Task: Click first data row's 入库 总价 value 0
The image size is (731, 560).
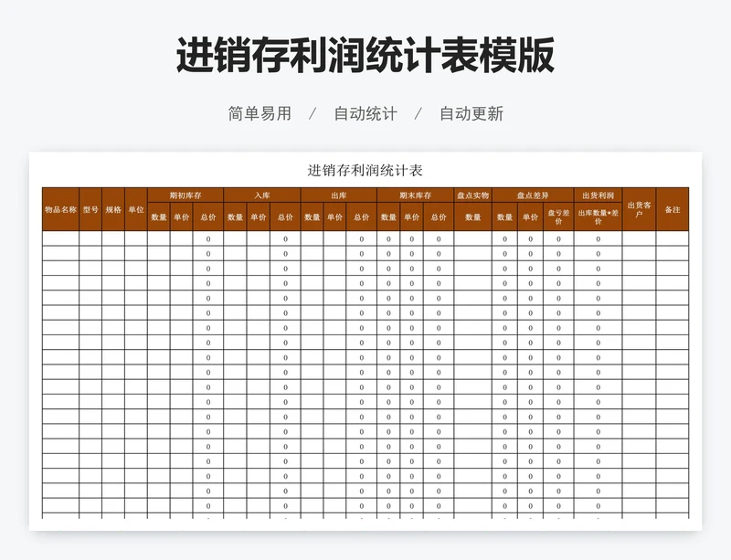Action: (x=285, y=238)
